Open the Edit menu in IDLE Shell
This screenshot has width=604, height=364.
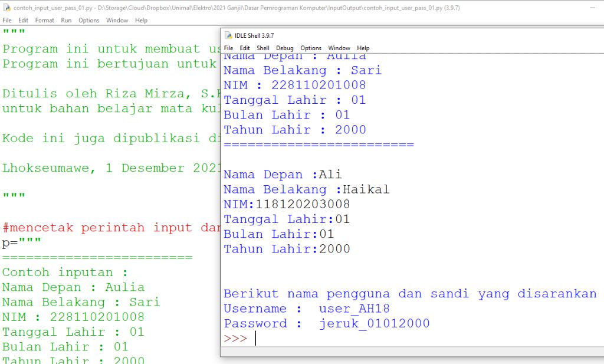click(x=244, y=48)
